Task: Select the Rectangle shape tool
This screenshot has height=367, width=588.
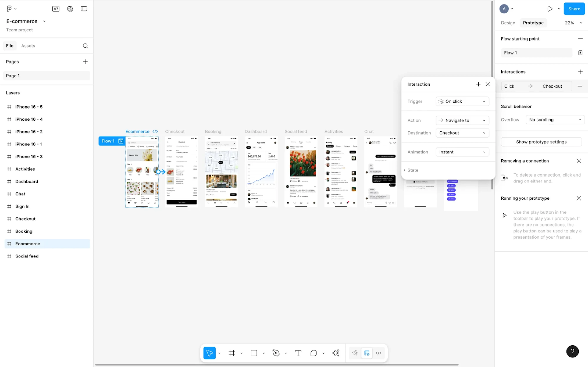Action: click(254, 353)
